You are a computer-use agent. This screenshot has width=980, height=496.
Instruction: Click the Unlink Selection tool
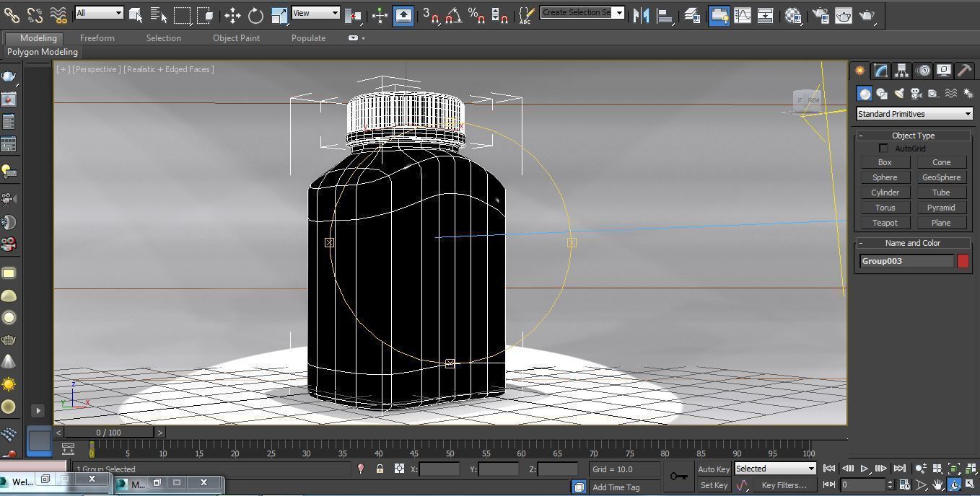coord(35,14)
